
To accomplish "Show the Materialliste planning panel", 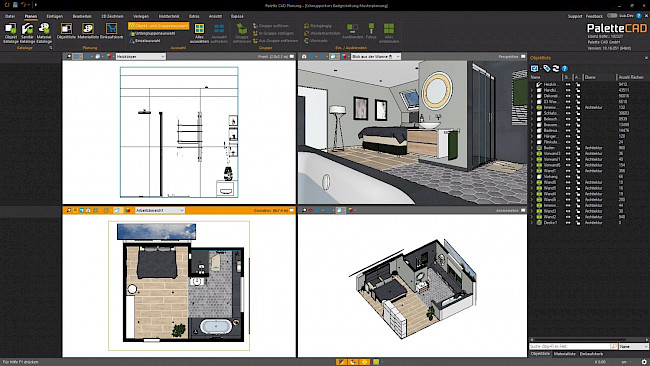I will click(x=88, y=31).
